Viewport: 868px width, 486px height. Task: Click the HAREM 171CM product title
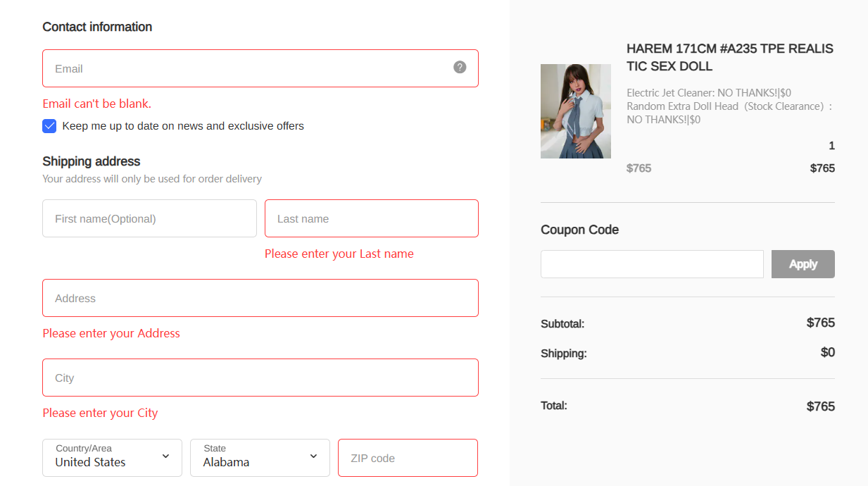(x=729, y=57)
